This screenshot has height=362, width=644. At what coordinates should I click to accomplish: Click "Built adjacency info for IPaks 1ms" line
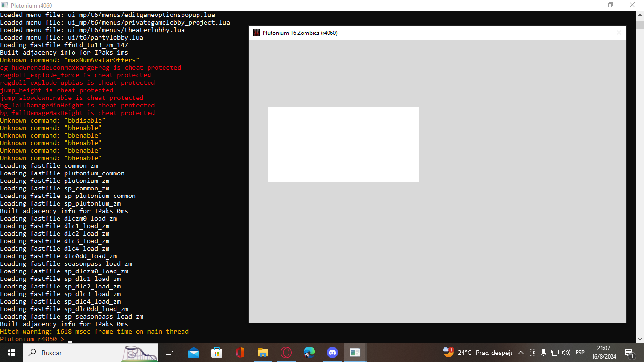[x=64, y=53]
